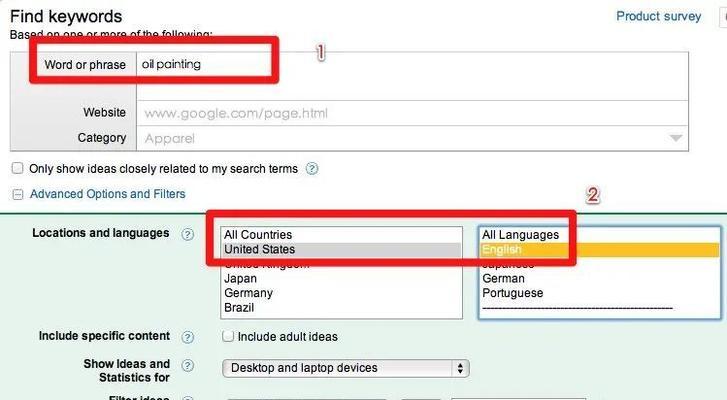This screenshot has width=727, height=400.
Task: Click help icon beside Locations and languages
Action: pos(187,234)
